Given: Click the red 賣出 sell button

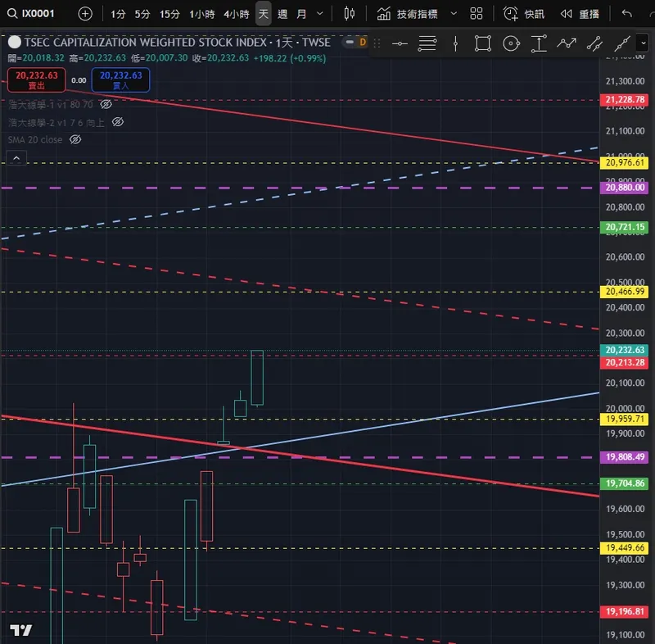Looking at the screenshot, I should click(37, 79).
